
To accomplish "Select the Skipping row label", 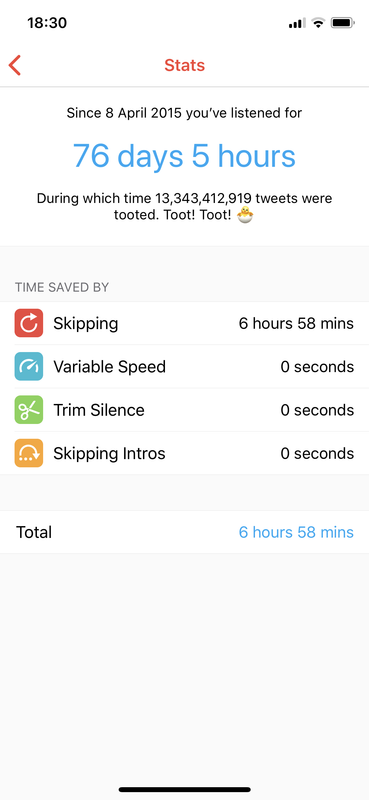I will [x=86, y=323].
